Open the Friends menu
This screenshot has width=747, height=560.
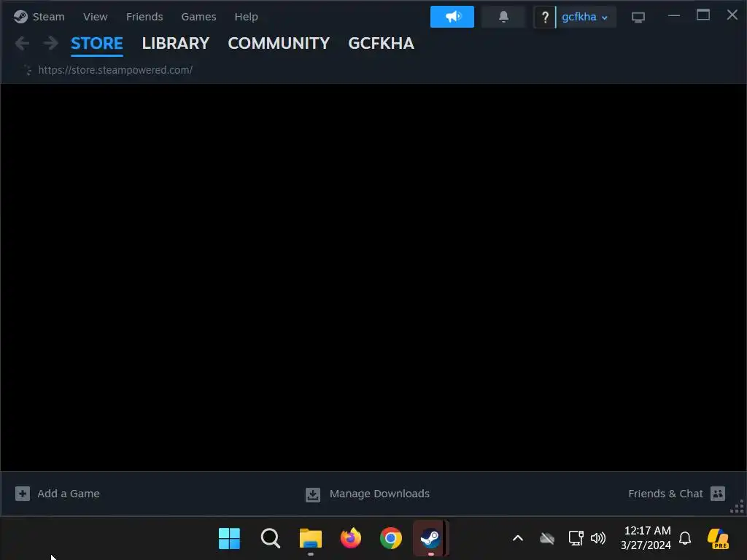click(x=144, y=17)
